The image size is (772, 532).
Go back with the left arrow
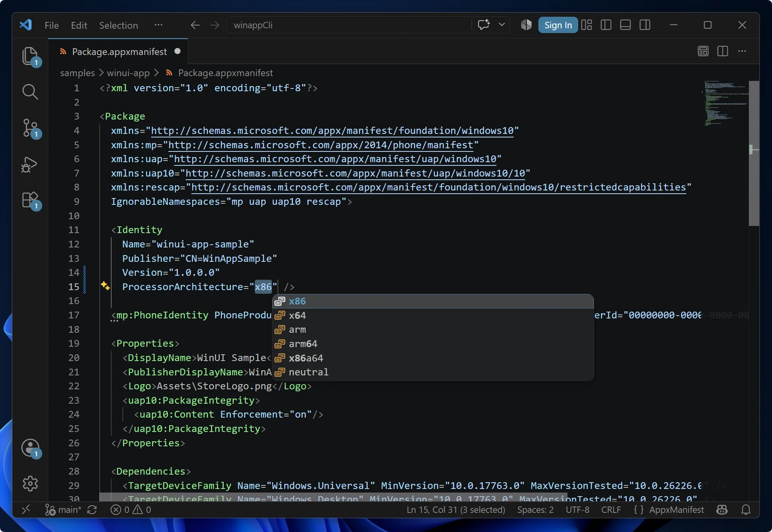(x=195, y=25)
